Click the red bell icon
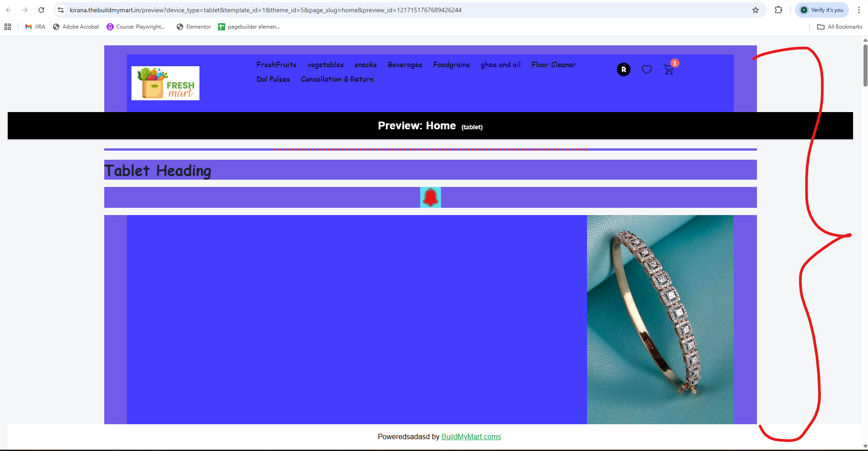The width and height of the screenshot is (868, 451). [431, 197]
